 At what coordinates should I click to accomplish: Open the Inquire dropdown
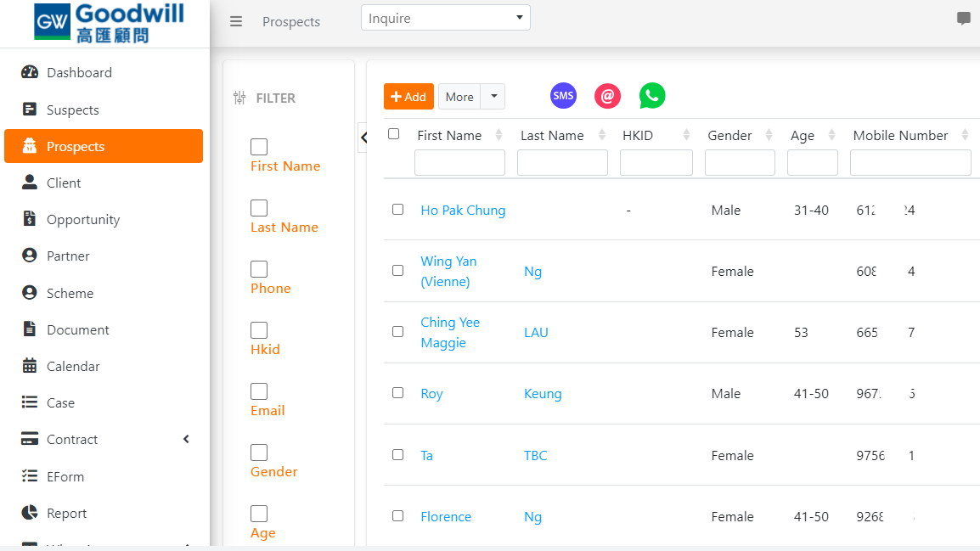coord(446,18)
